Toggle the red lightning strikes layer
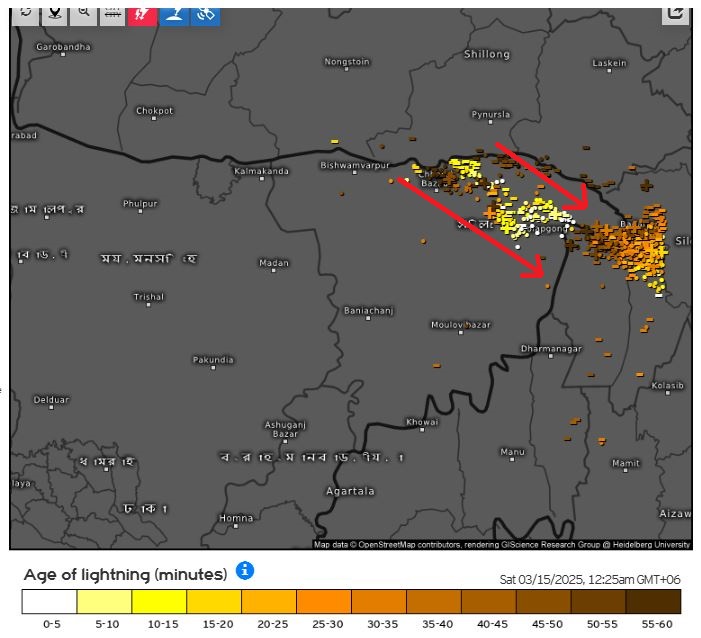Viewport: 701px width, 638px height. (142, 14)
